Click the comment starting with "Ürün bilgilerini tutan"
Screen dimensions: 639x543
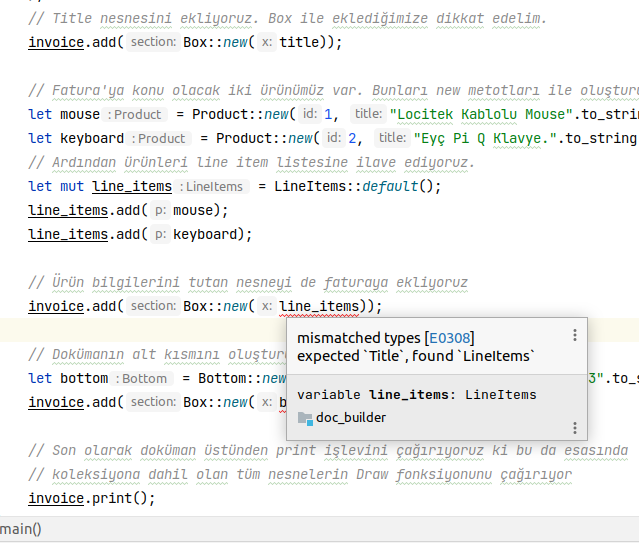[247, 283]
